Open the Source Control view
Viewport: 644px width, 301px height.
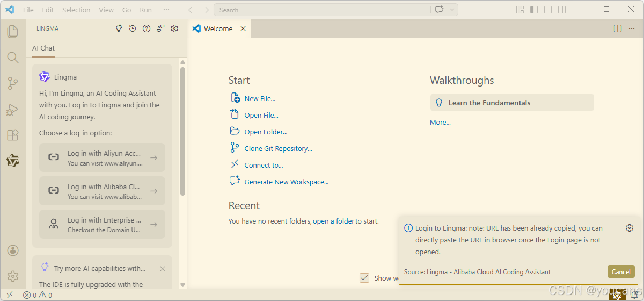[x=13, y=83]
